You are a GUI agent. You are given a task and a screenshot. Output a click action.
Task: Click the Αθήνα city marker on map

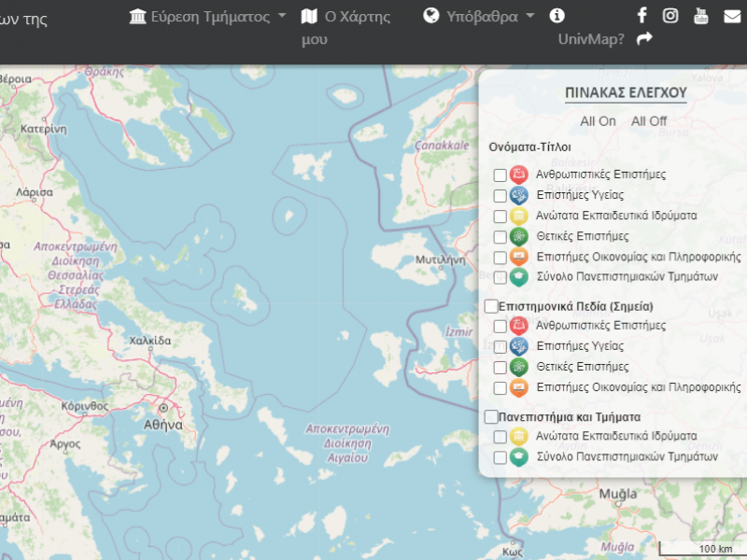163,408
